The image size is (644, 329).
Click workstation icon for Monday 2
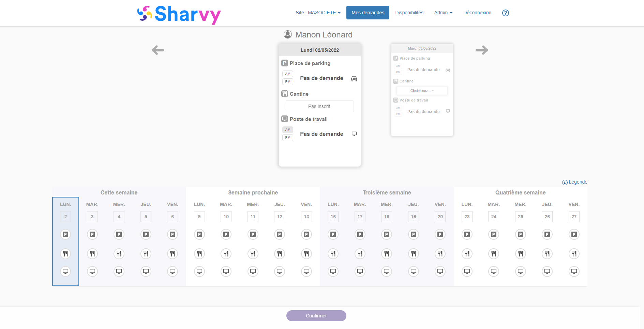click(x=65, y=271)
